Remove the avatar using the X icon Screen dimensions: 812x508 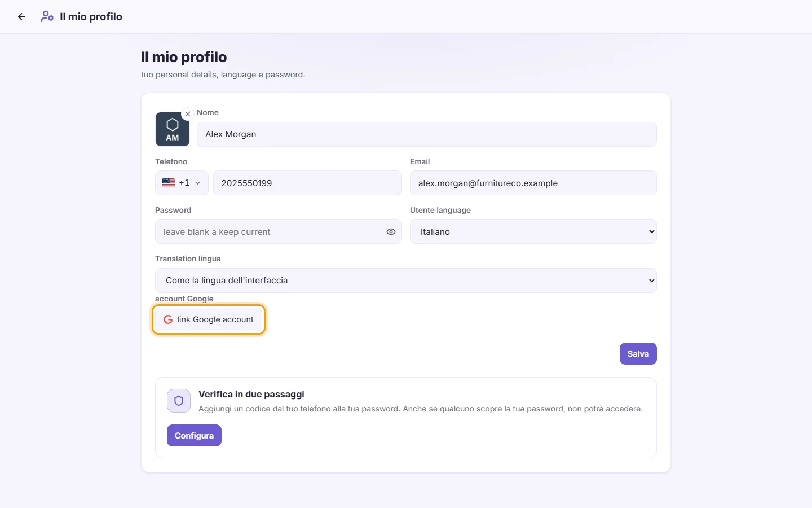click(x=188, y=114)
